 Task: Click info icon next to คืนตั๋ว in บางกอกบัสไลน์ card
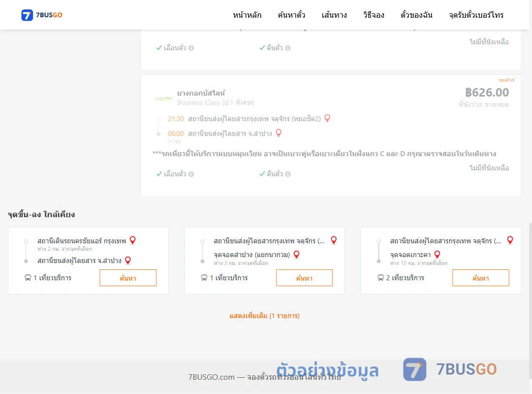pos(288,174)
